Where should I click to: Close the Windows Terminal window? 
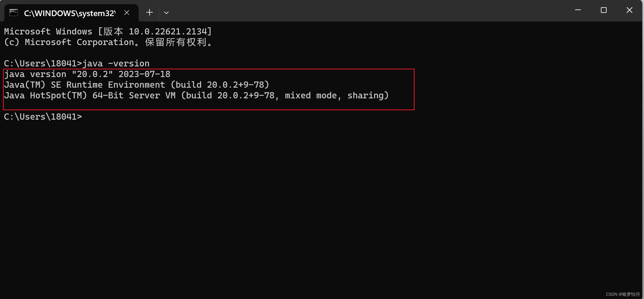point(629,10)
